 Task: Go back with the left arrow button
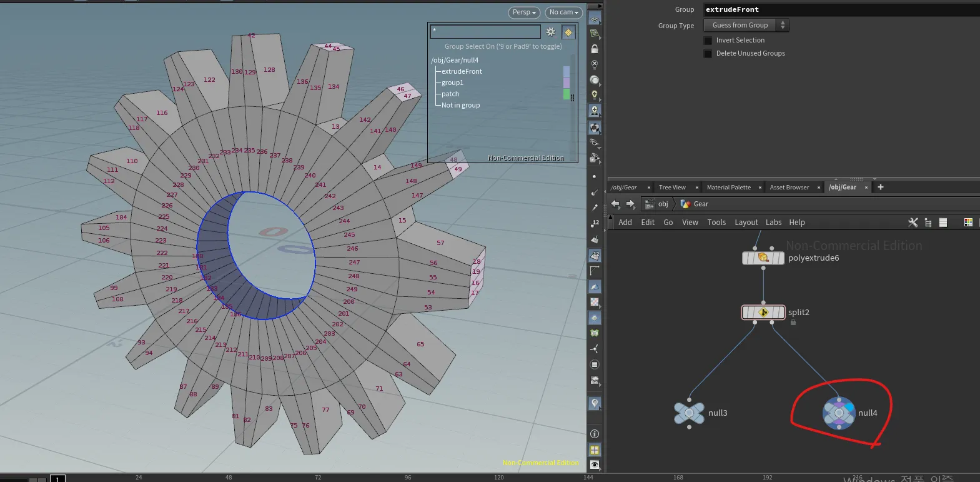pos(615,204)
